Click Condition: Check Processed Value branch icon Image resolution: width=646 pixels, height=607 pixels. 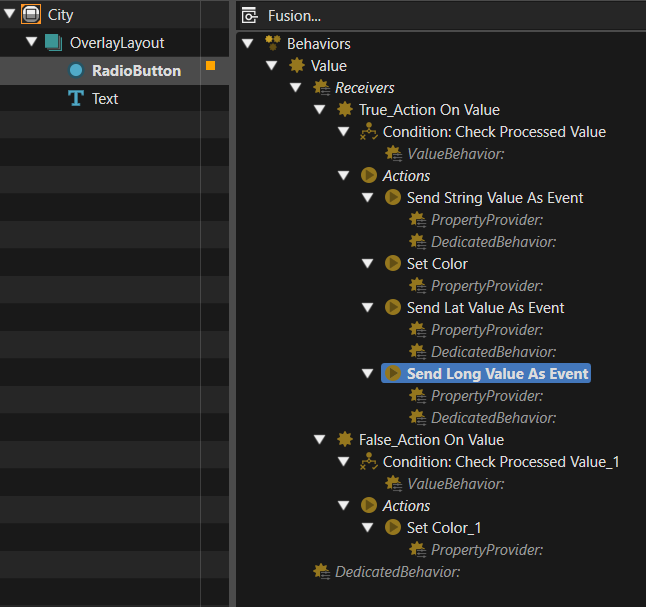[x=369, y=131]
